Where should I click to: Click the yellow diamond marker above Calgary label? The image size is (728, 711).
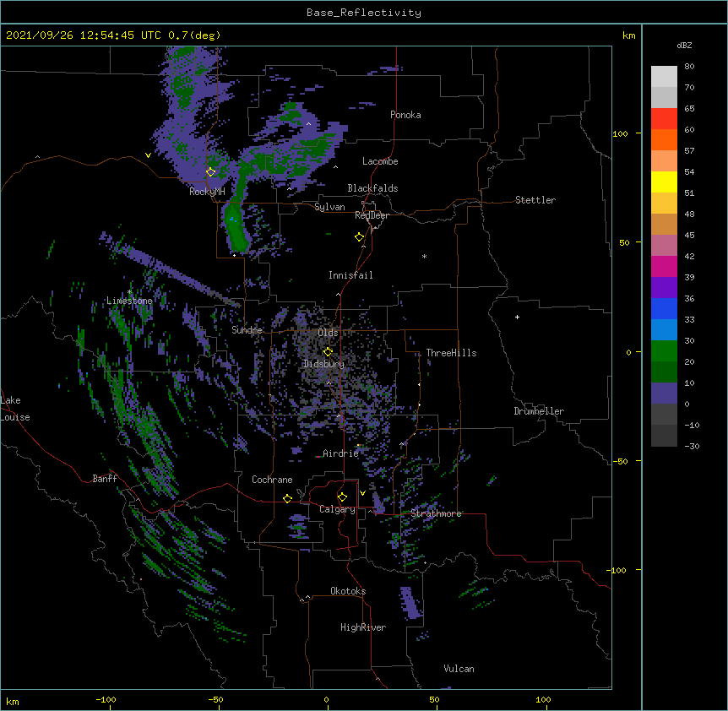coord(342,497)
